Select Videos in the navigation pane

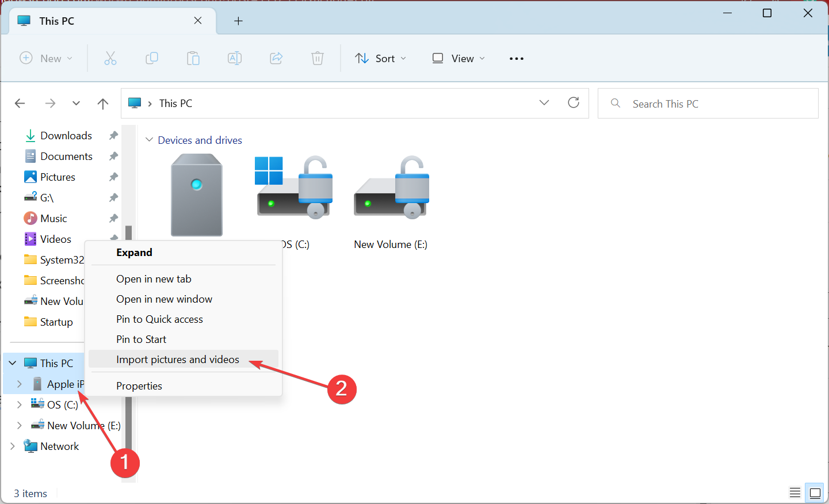(x=55, y=239)
